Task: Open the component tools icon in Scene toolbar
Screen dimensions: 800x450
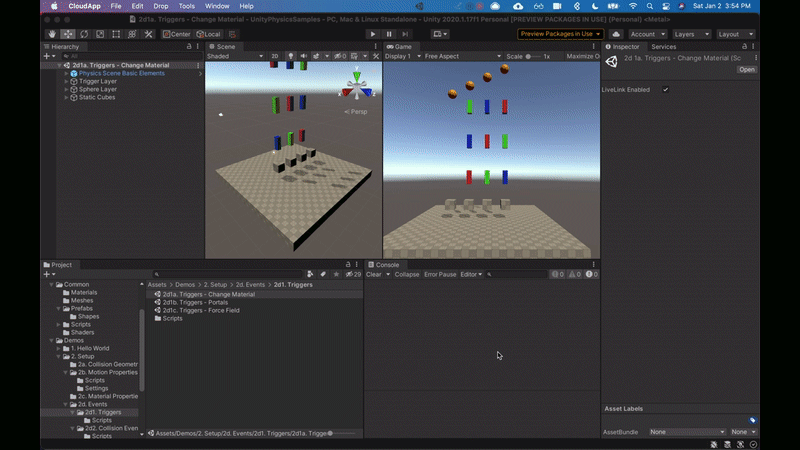Action: (x=376, y=56)
